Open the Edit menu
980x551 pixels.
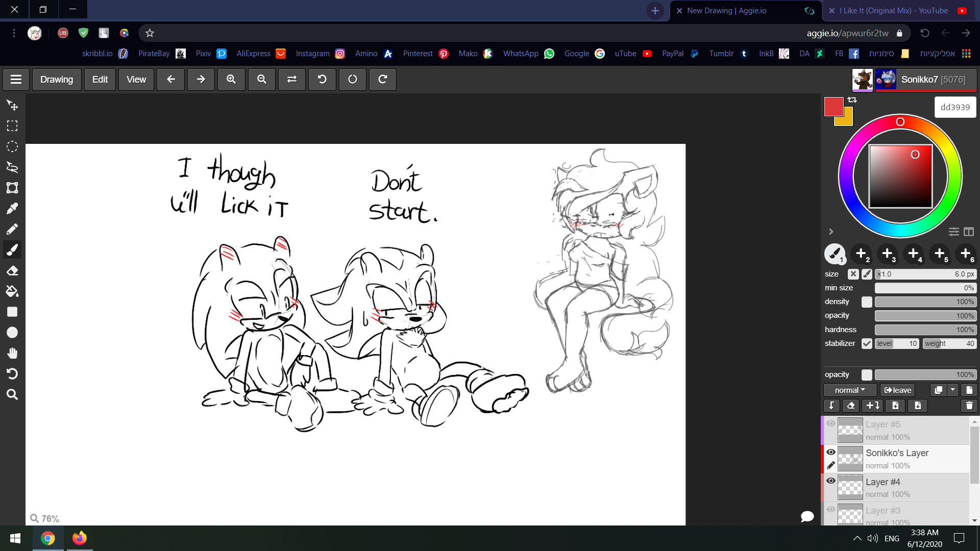100,80
